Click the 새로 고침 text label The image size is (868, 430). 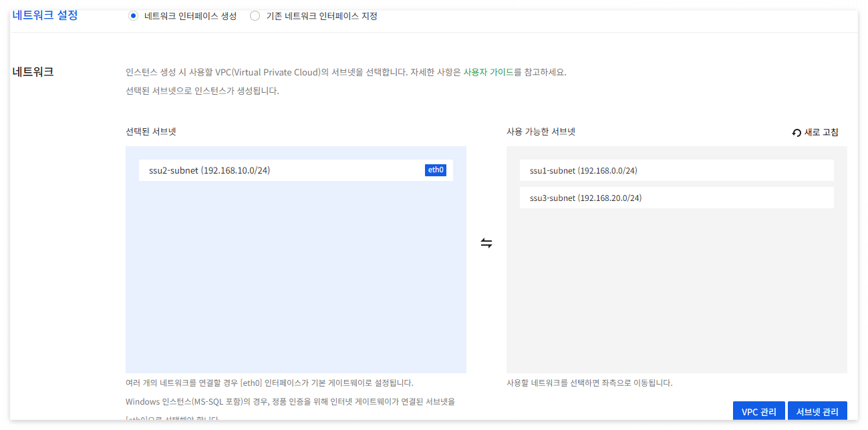pyautogui.click(x=821, y=132)
